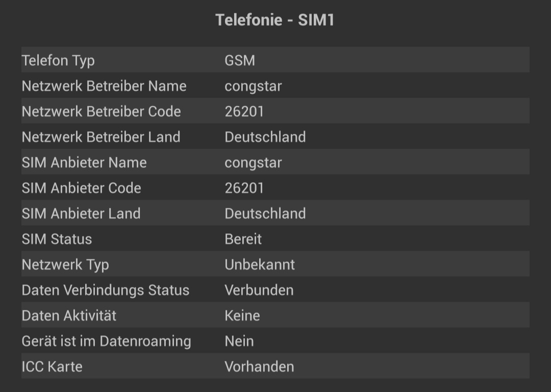Select the Keine Daten Aktivität value
551x392 pixels.
(242, 315)
